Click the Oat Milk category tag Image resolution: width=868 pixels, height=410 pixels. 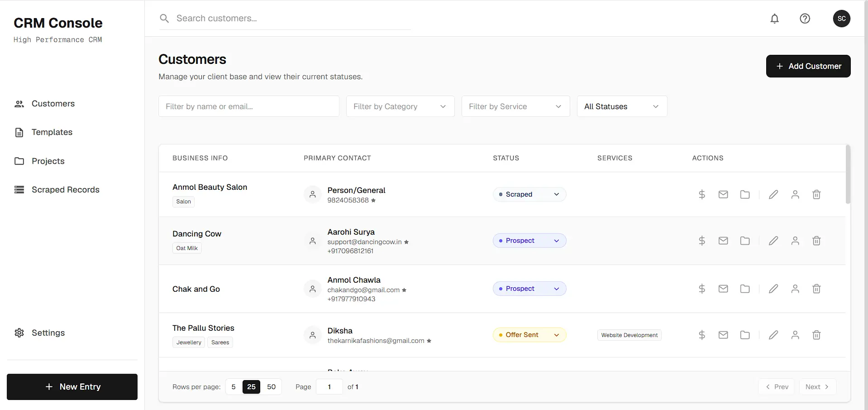pyautogui.click(x=187, y=248)
